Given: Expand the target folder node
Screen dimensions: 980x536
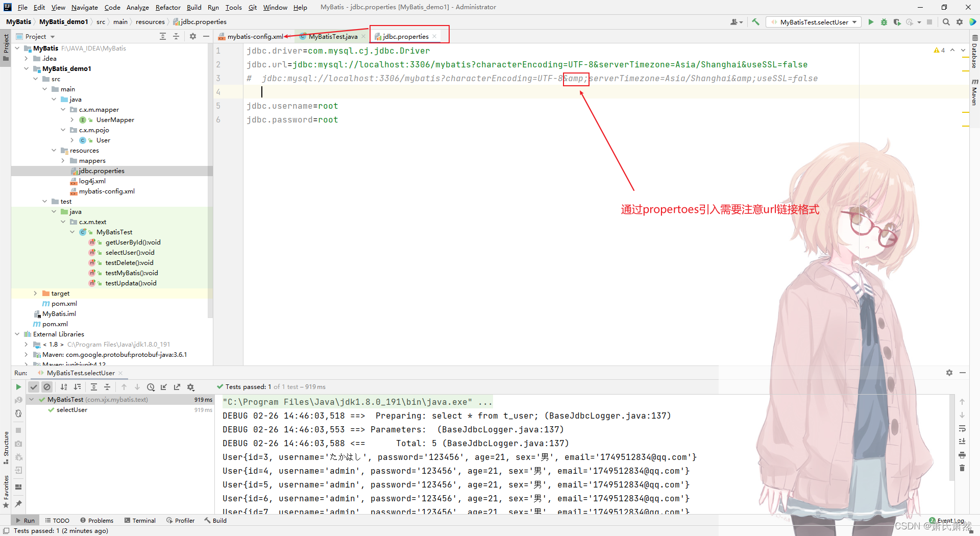Looking at the screenshot, I should (36, 293).
